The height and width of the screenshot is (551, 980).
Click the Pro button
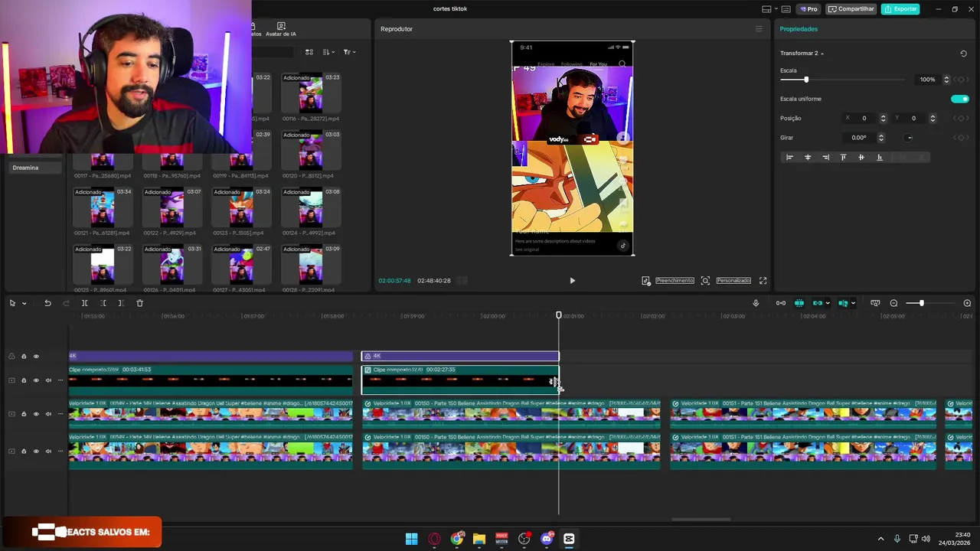(808, 9)
